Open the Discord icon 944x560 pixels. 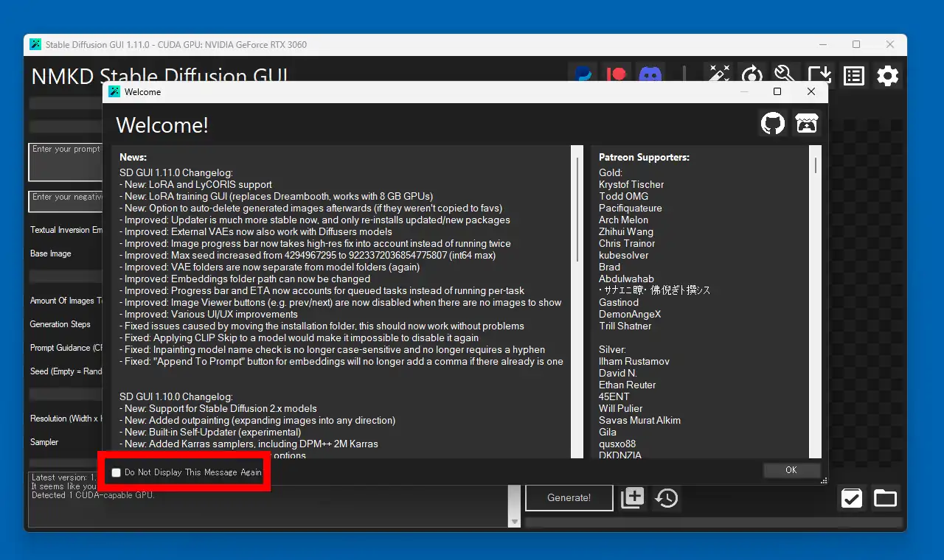(650, 74)
